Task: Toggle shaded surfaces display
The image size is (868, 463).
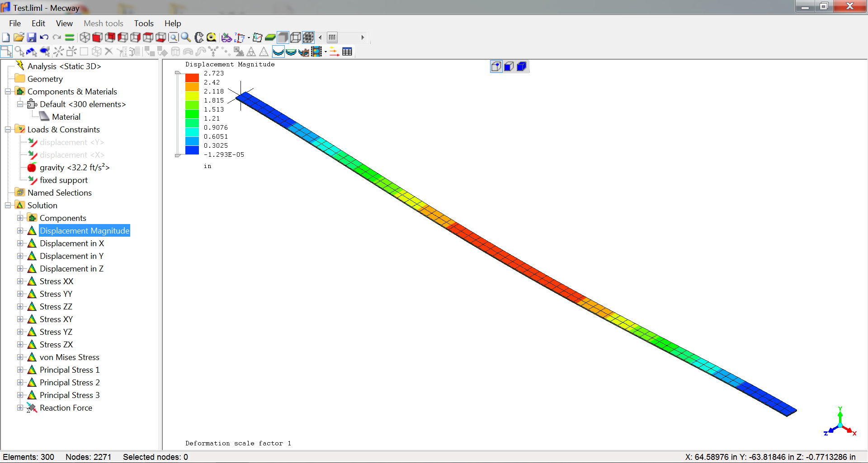Action: (x=283, y=37)
